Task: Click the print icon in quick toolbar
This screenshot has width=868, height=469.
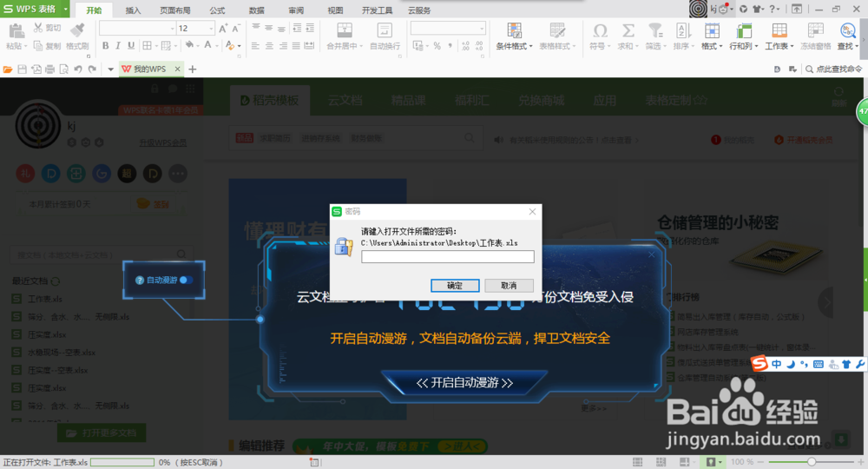Action: [49, 69]
